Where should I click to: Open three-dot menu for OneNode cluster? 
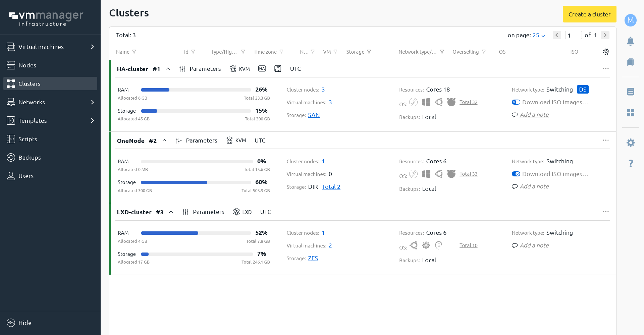605,140
